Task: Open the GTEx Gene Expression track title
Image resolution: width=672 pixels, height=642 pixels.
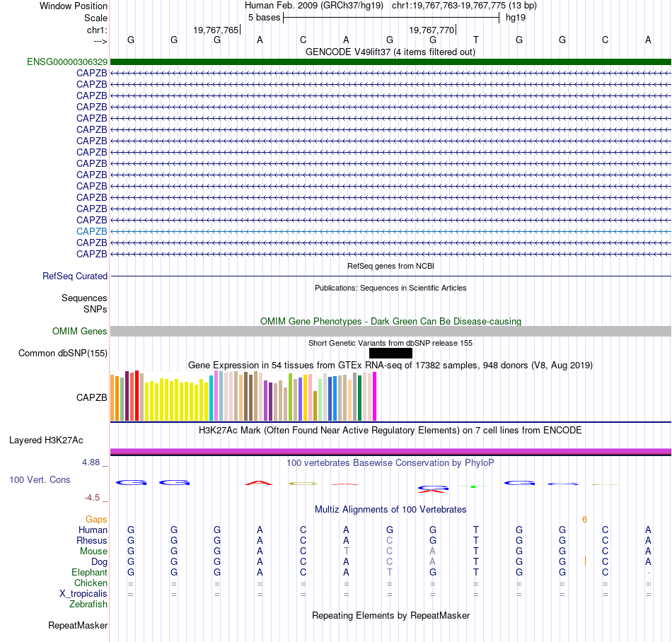Action: 390,366
